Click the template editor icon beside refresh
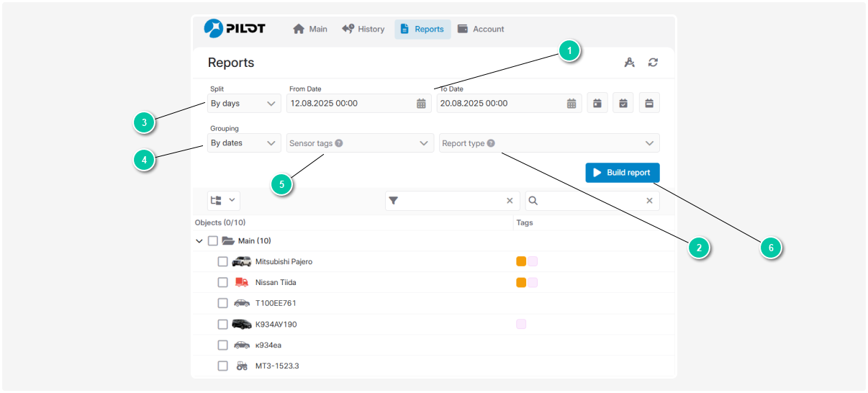This screenshot has width=868, height=393. coord(629,63)
